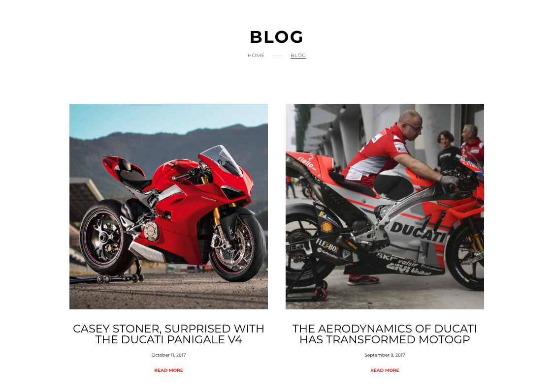
Task: Click the FLEX-BOX sticker on the race bike
Action: (327, 245)
